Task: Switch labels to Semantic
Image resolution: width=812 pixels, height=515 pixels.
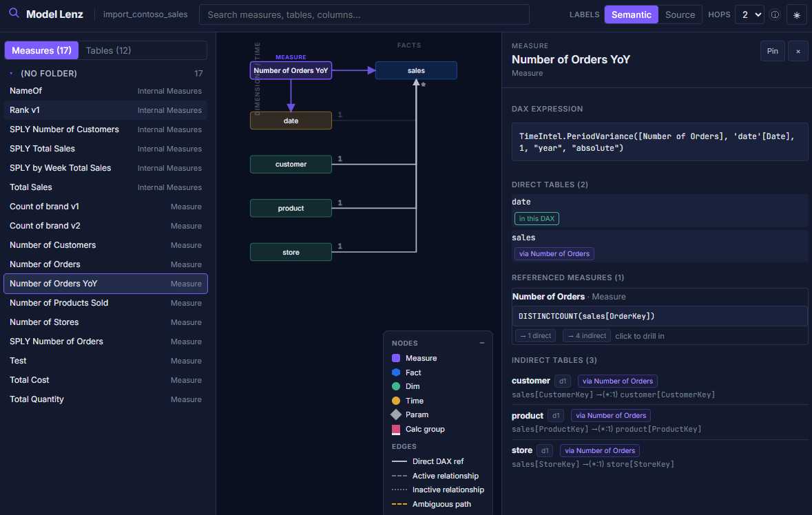Action: point(632,14)
